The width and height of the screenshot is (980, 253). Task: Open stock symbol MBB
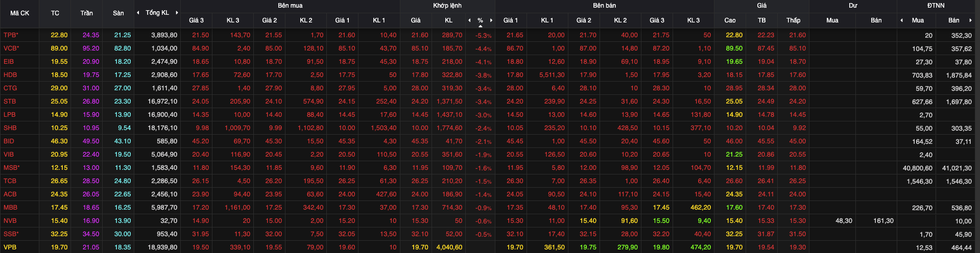point(10,208)
